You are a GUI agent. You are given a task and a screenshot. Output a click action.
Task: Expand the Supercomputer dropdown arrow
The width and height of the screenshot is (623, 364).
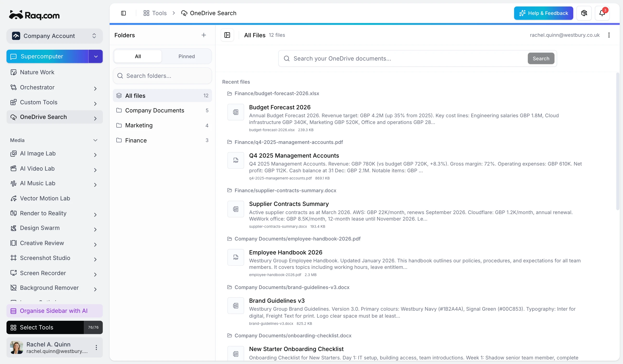coord(96,56)
